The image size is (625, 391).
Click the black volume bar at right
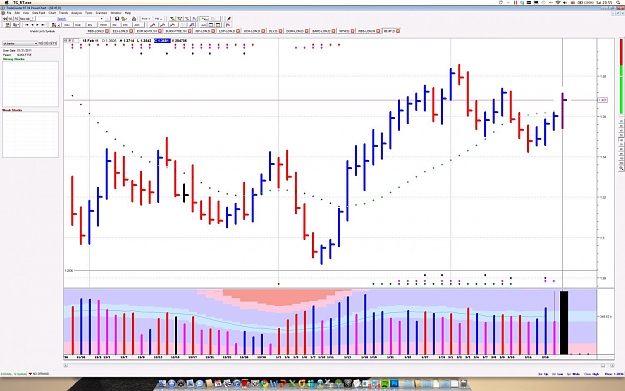[564, 322]
